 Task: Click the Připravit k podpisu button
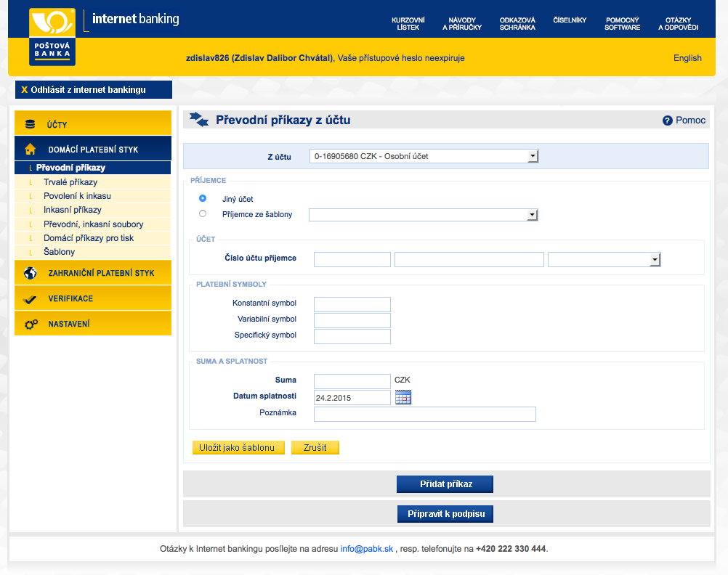click(445, 514)
